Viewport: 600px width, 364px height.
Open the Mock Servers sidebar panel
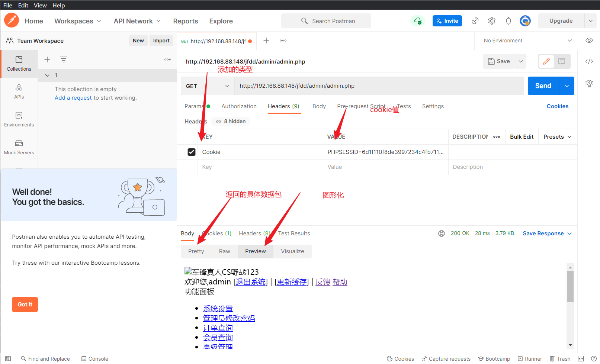coord(19,148)
